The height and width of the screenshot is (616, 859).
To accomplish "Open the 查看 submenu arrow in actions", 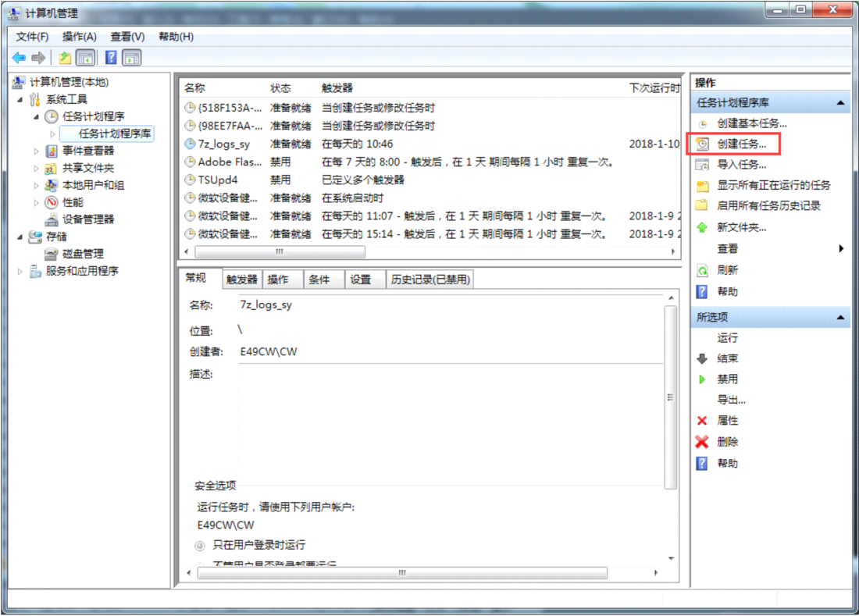I will [x=841, y=248].
